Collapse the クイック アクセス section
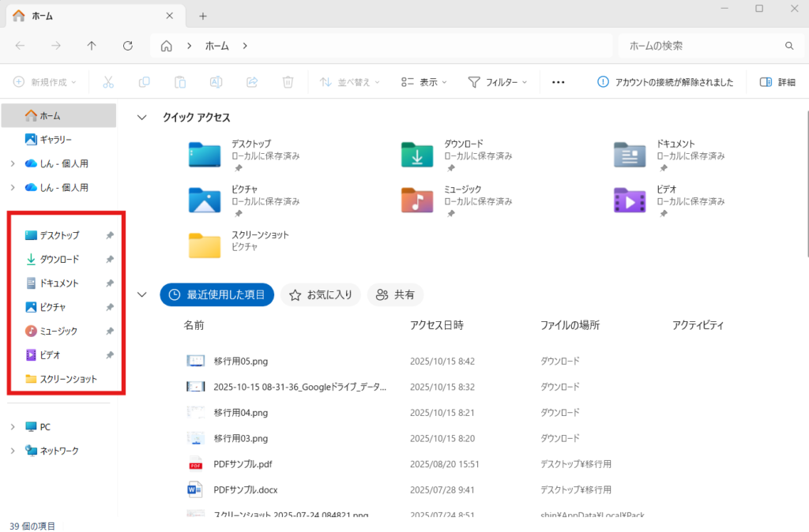 [142, 118]
